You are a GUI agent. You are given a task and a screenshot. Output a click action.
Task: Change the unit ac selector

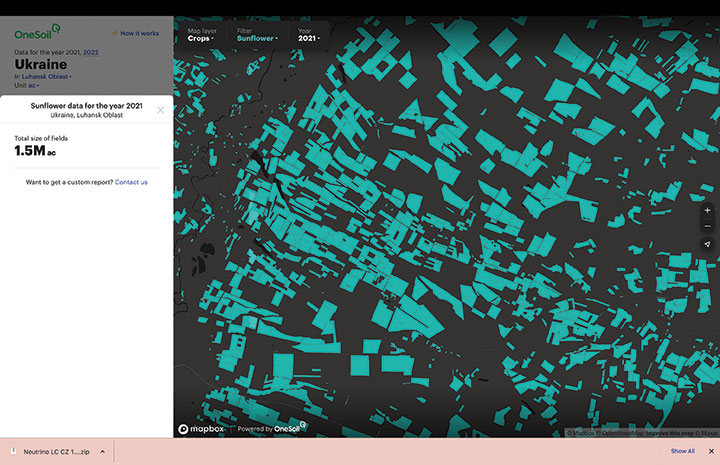tap(27, 86)
